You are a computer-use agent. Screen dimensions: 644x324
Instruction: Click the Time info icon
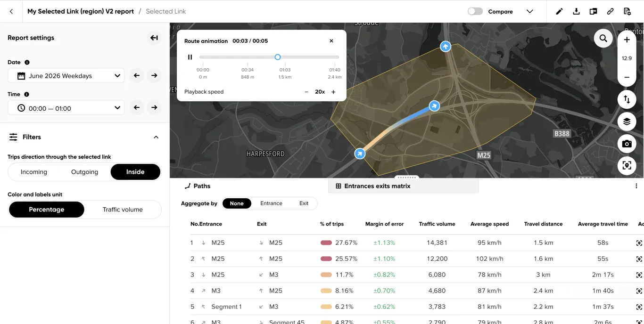(26, 94)
